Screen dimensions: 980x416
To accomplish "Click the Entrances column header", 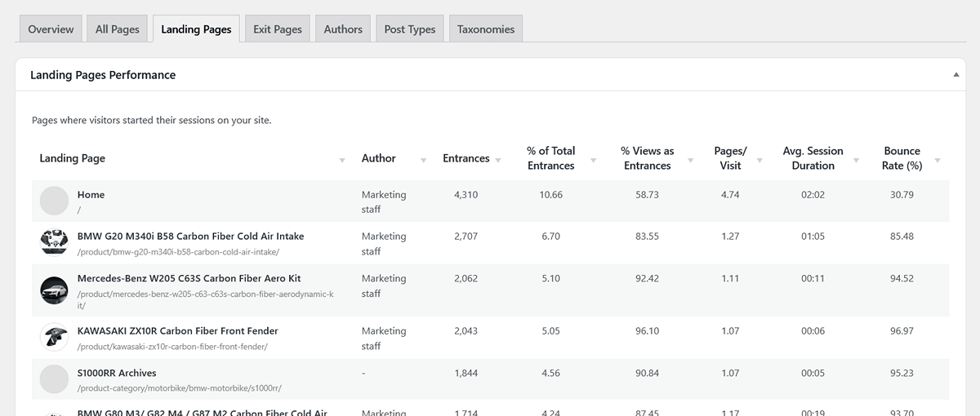I will tap(465, 158).
